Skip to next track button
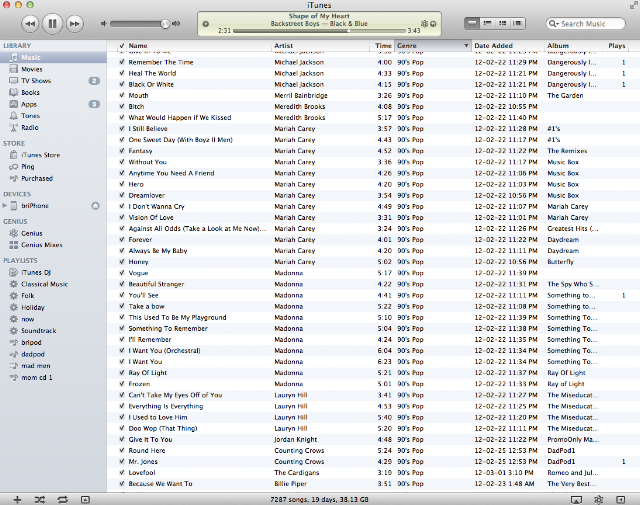 point(74,24)
